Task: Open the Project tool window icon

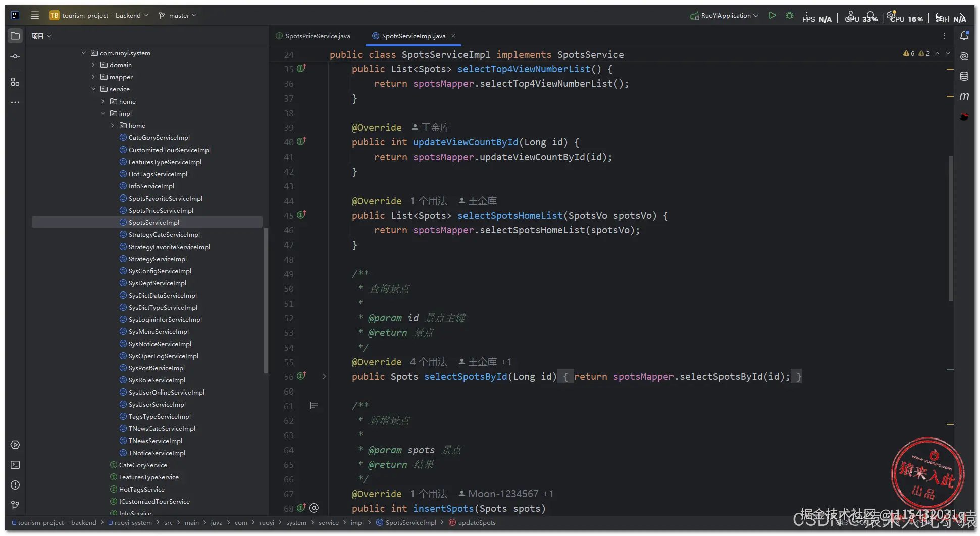Action: click(15, 36)
